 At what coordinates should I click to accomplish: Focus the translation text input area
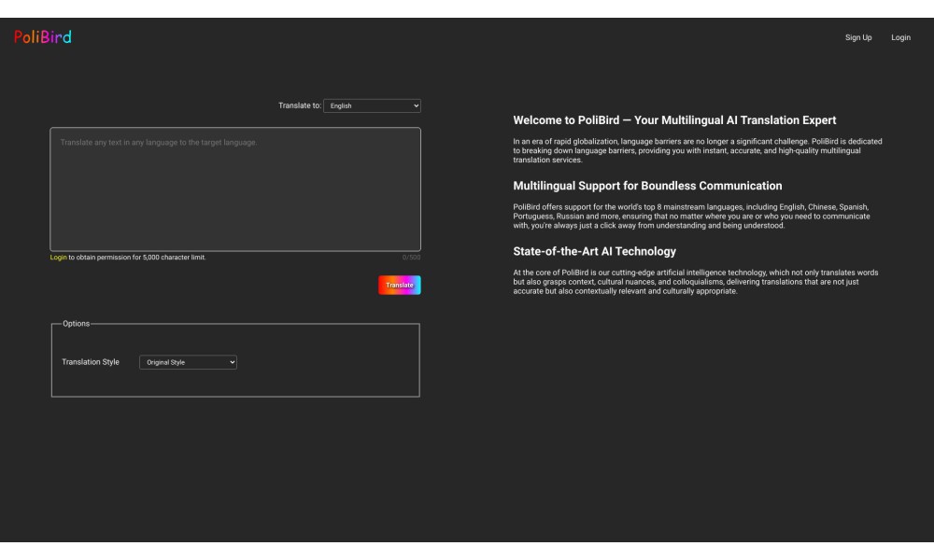(235, 189)
